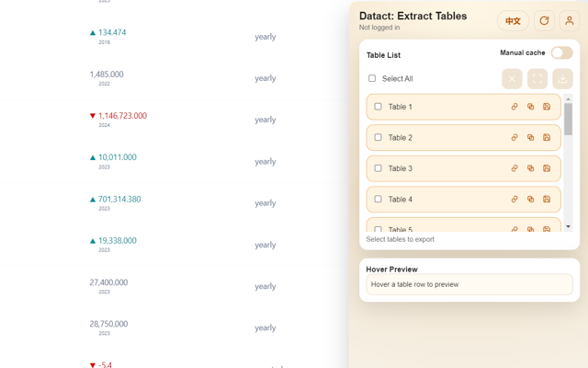Click the value 10,011.000

pos(118,157)
